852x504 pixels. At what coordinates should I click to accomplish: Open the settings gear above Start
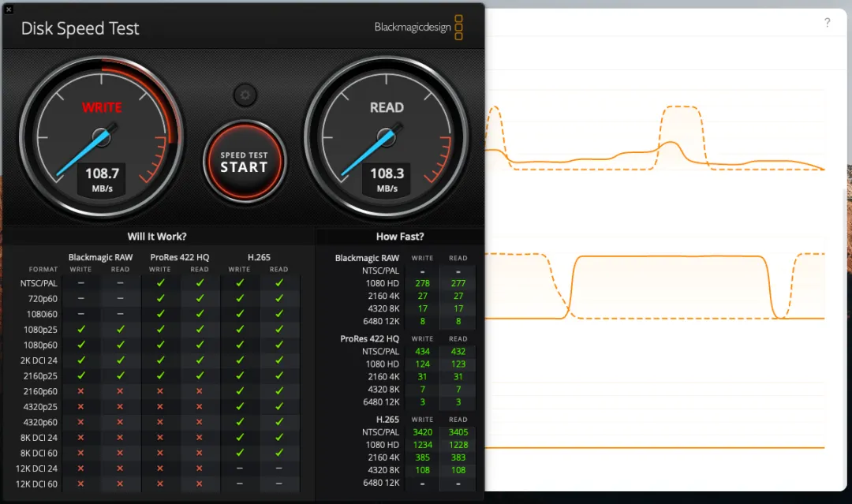point(245,95)
